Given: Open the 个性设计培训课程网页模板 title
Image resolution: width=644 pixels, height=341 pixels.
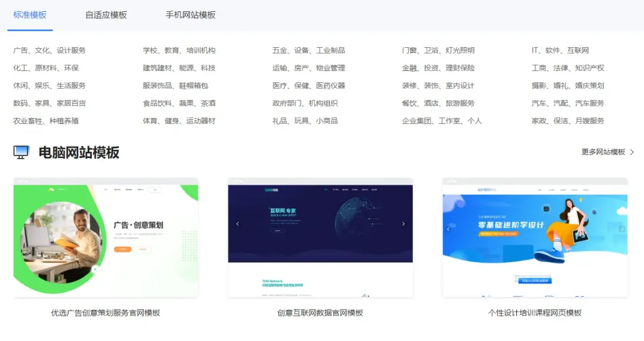Looking at the screenshot, I should [x=535, y=313].
